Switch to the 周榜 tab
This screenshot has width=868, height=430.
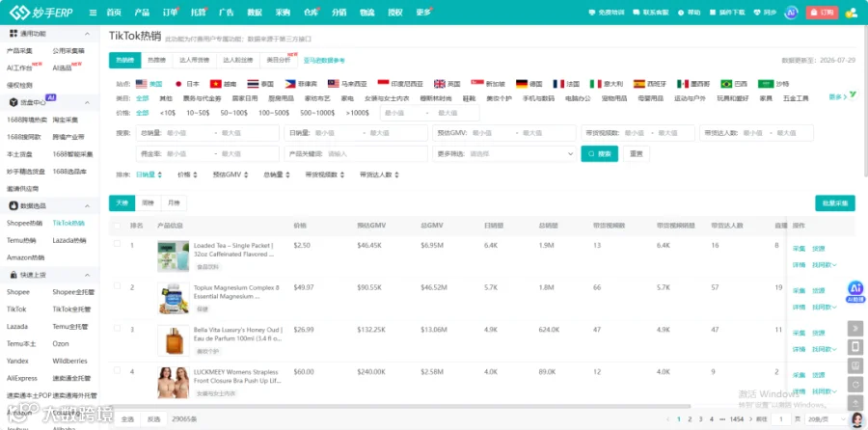(148, 203)
